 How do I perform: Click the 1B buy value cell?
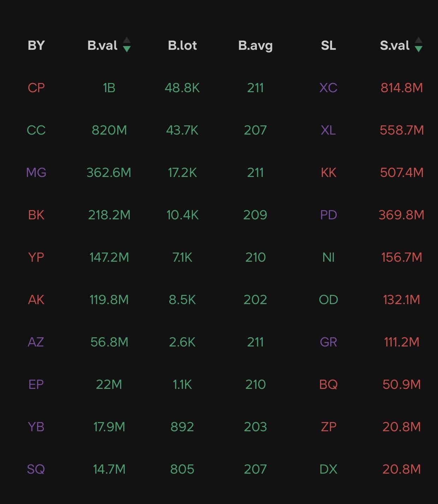coord(109,88)
